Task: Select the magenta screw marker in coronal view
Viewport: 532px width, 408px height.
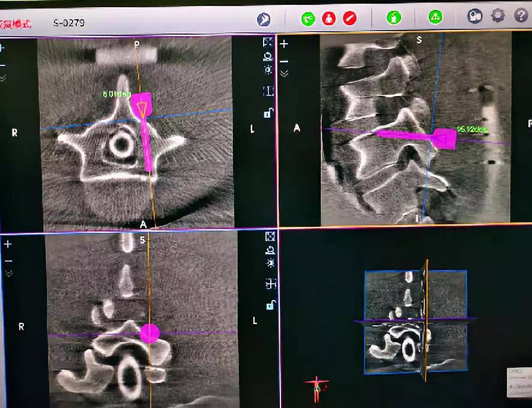Action: pos(150,333)
